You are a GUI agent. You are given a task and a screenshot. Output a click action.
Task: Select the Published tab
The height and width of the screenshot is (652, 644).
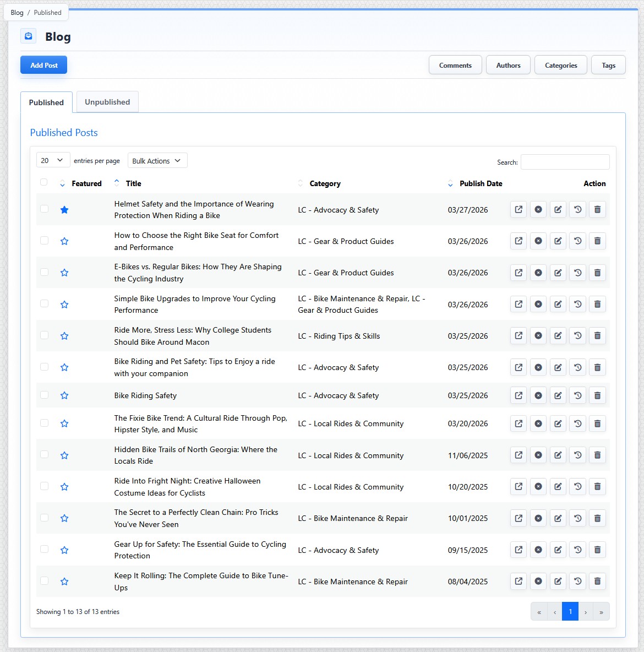point(46,102)
